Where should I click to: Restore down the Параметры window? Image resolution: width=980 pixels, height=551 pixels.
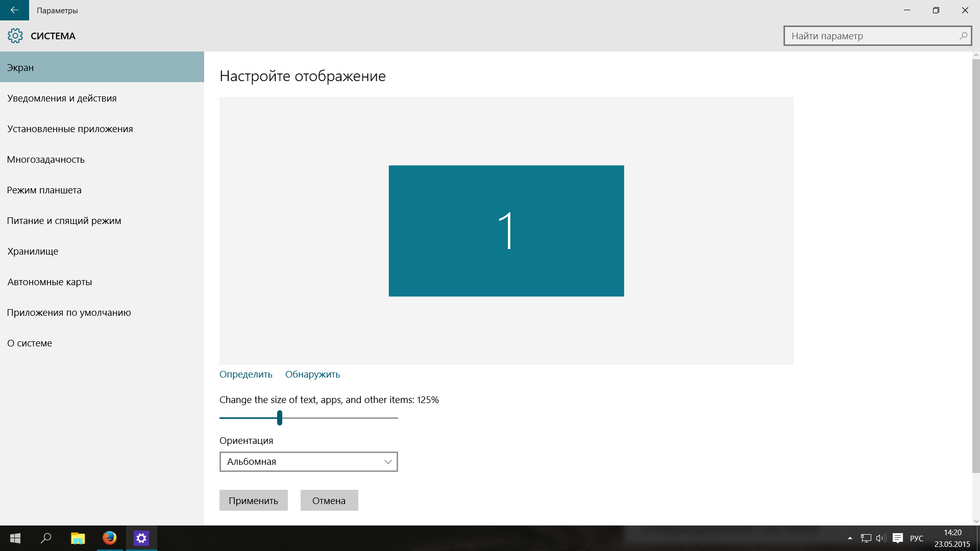click(x=936, y=10)
